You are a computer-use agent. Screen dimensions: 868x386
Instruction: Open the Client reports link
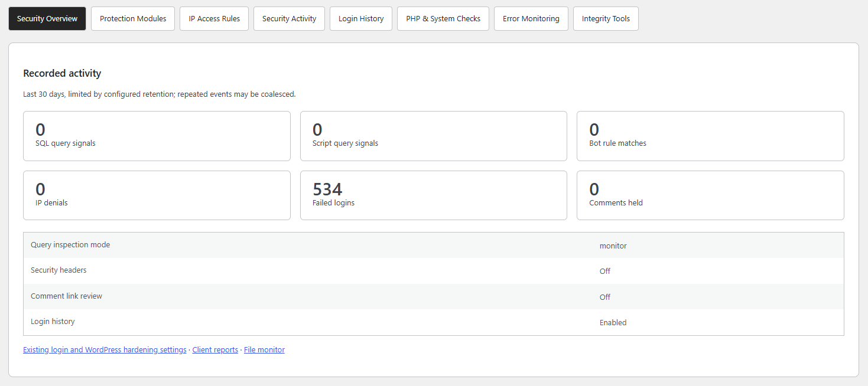[215, 350]
